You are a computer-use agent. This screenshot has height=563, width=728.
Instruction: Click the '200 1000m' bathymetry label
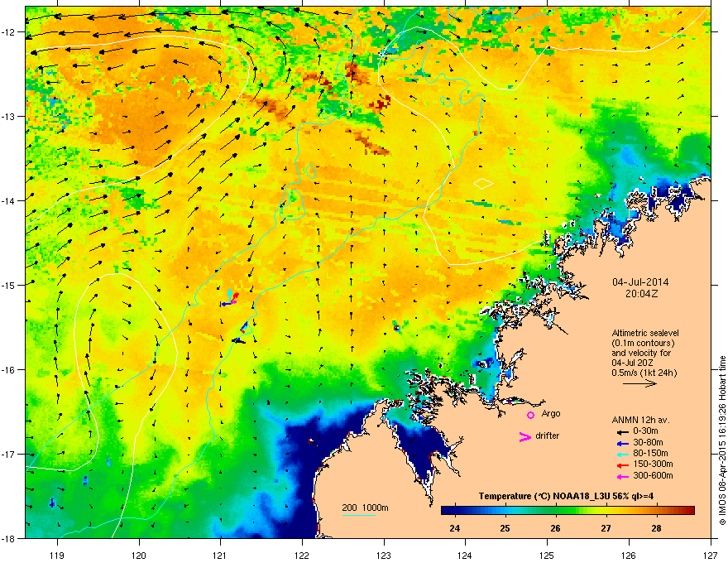click(365, 508)
